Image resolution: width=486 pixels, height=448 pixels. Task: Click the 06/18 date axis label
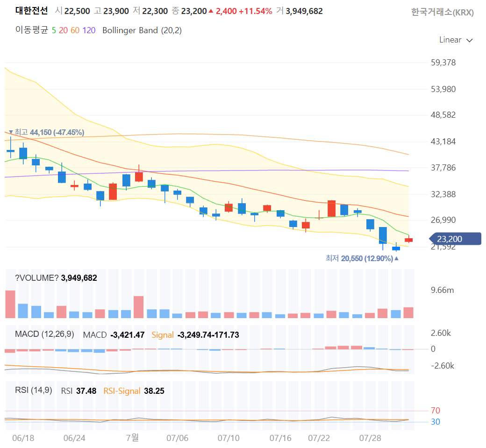(x=23, y=438)
